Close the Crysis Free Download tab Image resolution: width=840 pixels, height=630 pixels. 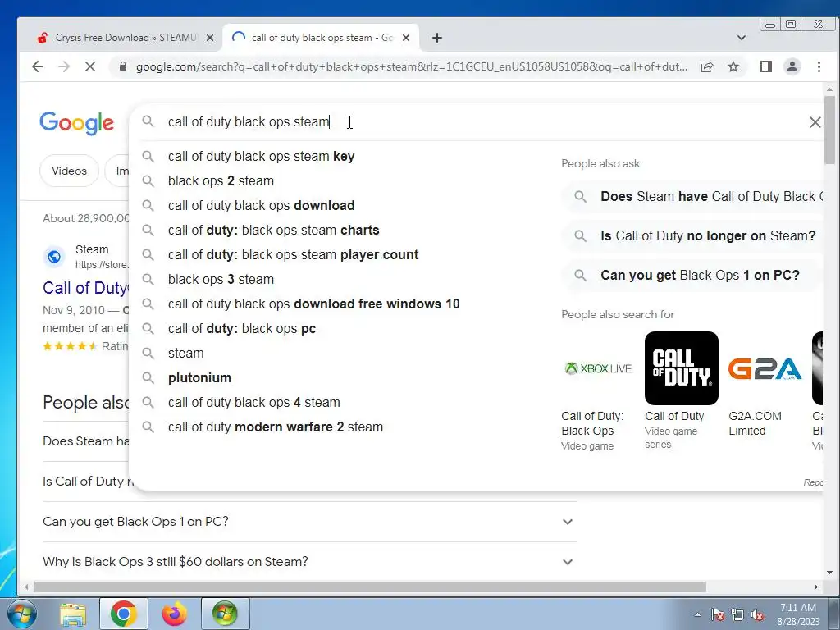click(210, 38)
